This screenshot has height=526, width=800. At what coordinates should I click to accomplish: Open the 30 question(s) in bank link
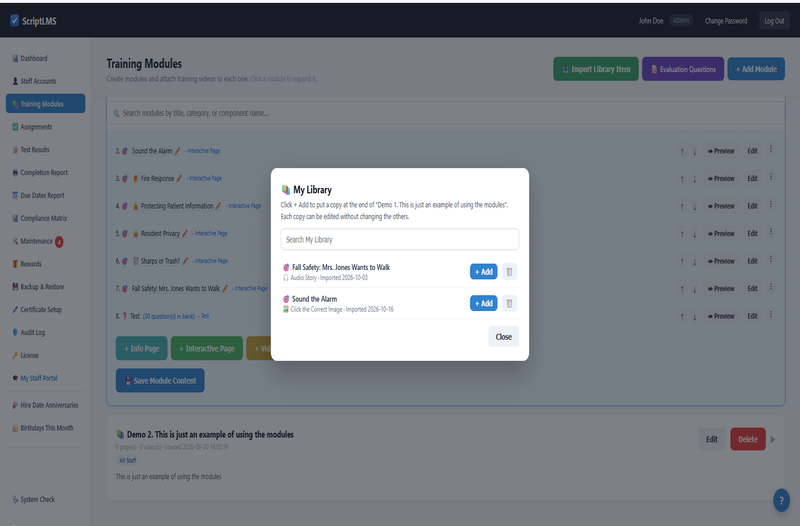pos(168,316)
